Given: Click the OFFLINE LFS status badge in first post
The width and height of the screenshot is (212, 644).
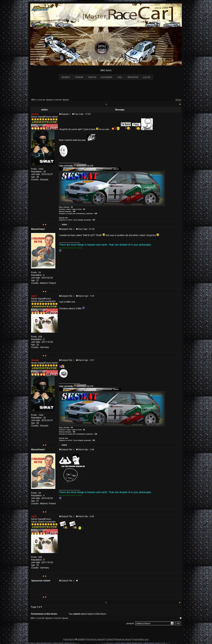Looking at the screenshot, I should [80, 165].
